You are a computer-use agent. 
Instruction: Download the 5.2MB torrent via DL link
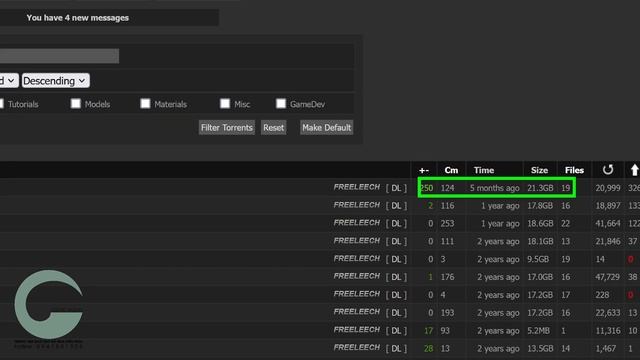[396, 331]
